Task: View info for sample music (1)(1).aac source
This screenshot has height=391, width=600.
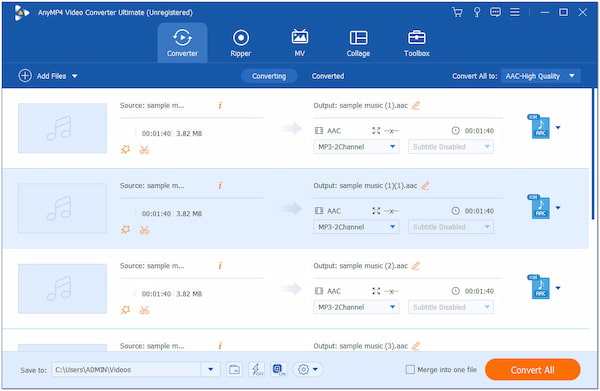Action: [x=220, y=186]
